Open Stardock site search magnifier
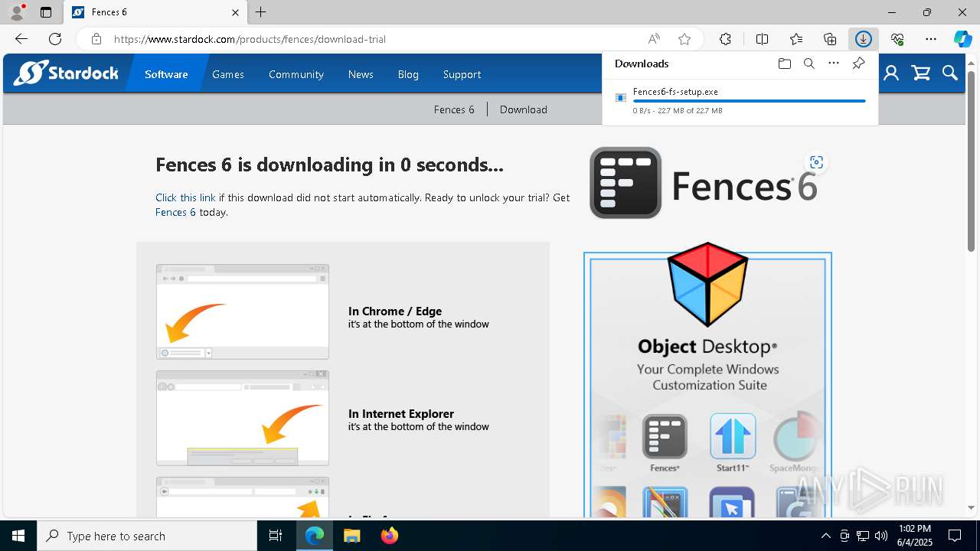This screenshot has height=551, width=980. point(950,73)
